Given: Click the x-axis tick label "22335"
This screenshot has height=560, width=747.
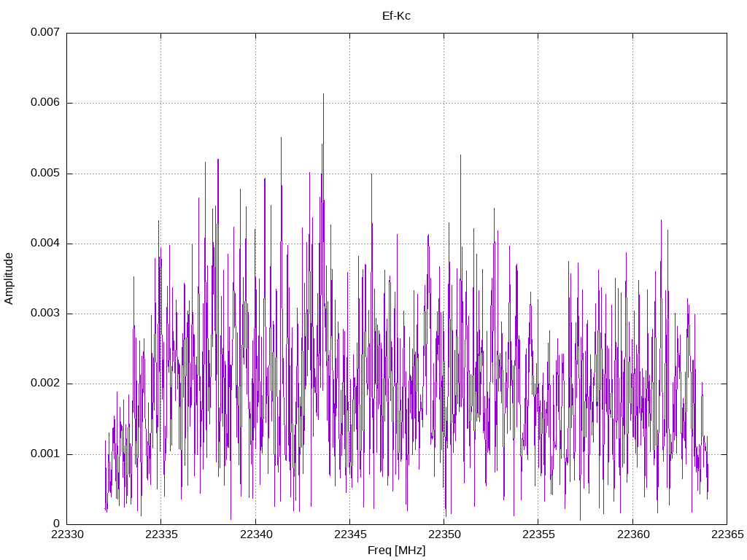Looking at the screenshot, I should click(161, 534).
